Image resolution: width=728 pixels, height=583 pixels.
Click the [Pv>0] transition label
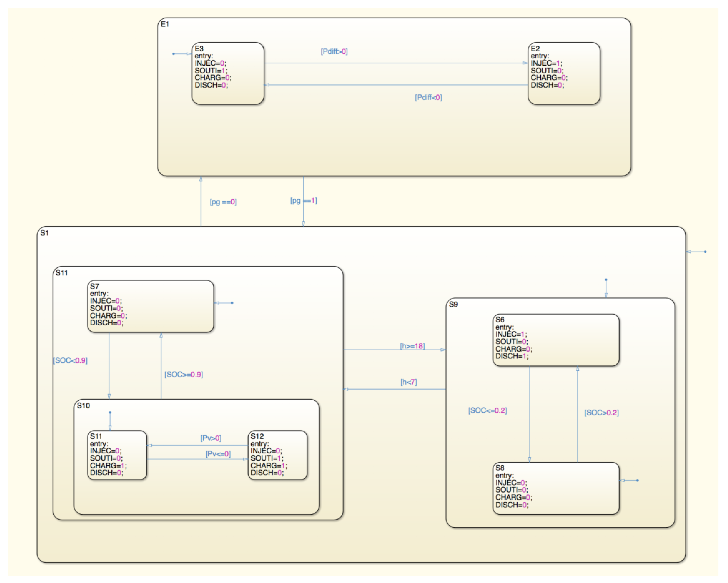tap(211, 438)
